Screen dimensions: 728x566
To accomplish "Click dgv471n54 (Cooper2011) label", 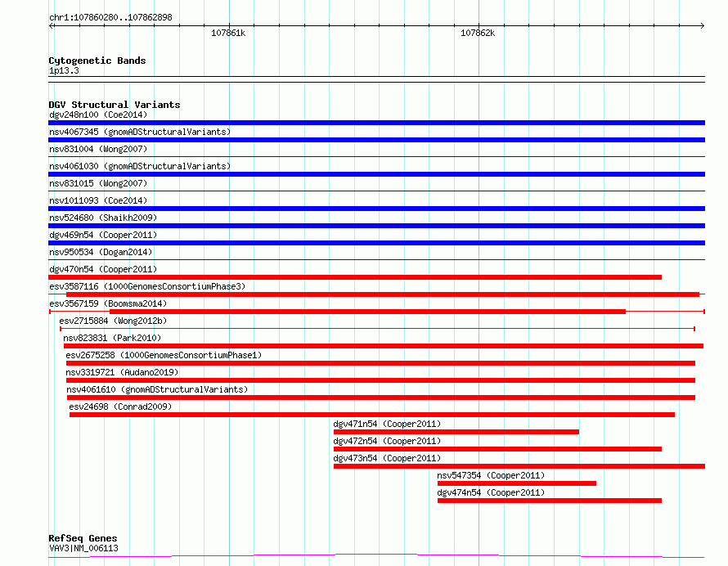I will [x=387, y=424].
